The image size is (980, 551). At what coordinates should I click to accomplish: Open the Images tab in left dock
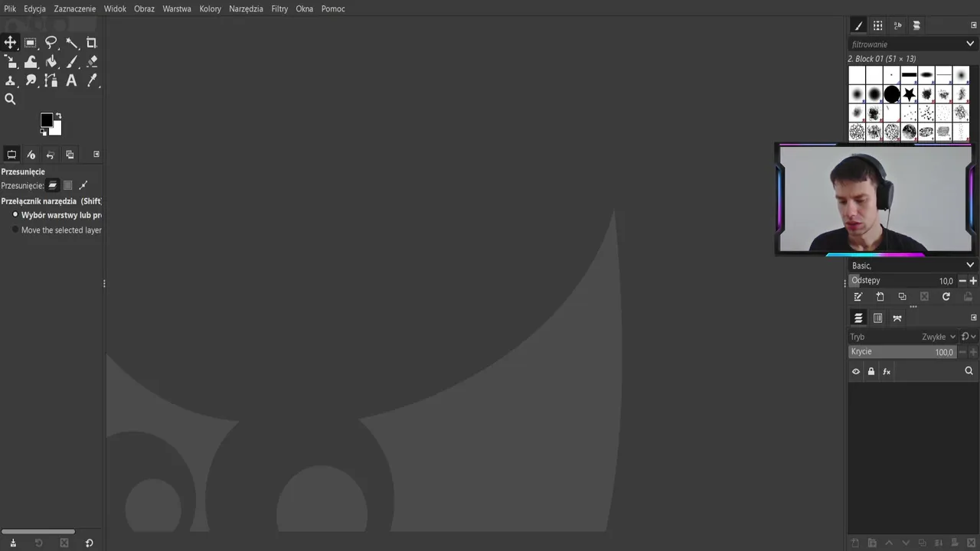(70, 155)
